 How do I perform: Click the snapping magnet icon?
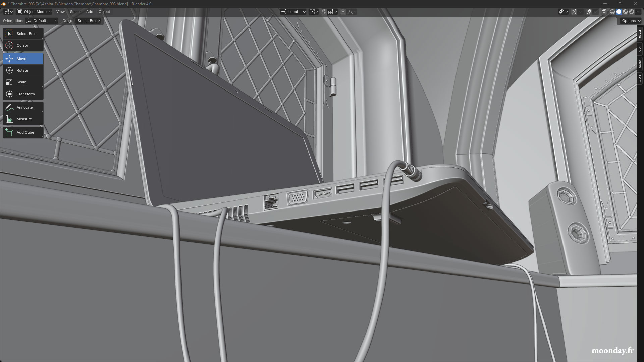pos(324,12)
